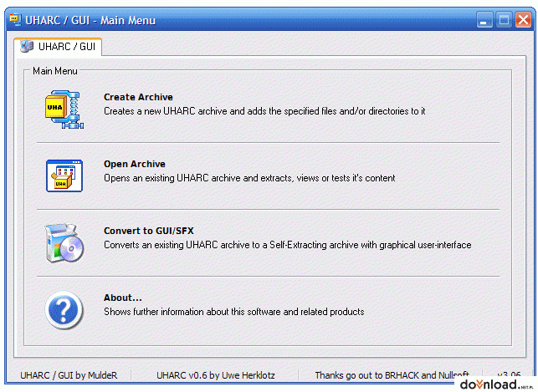Click the About question mark icon
The image size is (538, 392).
click(x=64, y=310)
